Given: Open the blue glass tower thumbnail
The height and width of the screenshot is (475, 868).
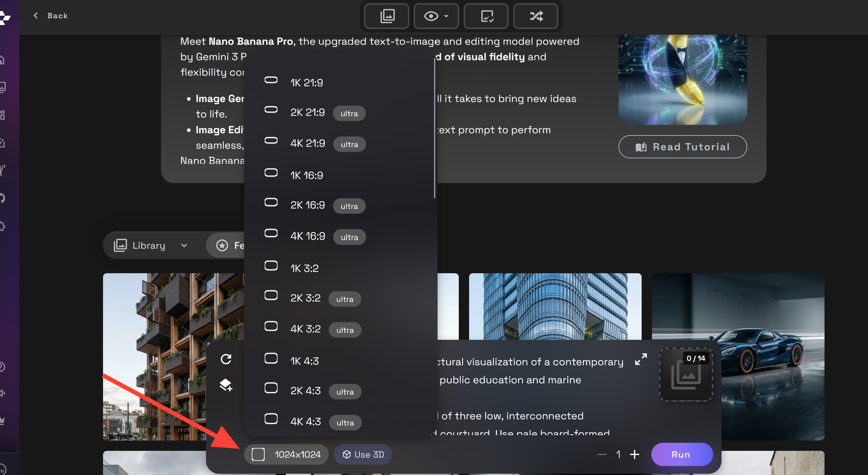Looking at the screenshot, I should [555, 306].
